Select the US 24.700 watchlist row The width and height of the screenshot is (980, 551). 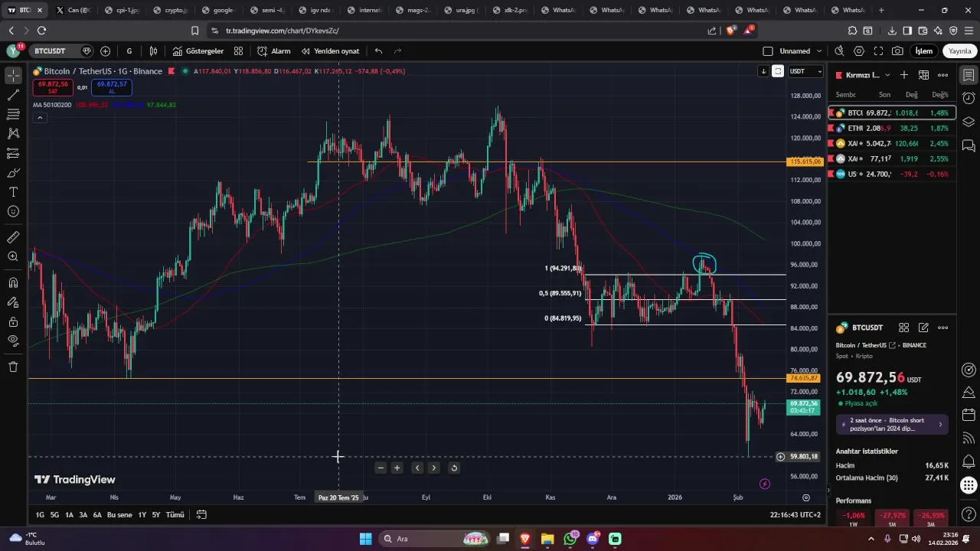[x=892, y=174]
